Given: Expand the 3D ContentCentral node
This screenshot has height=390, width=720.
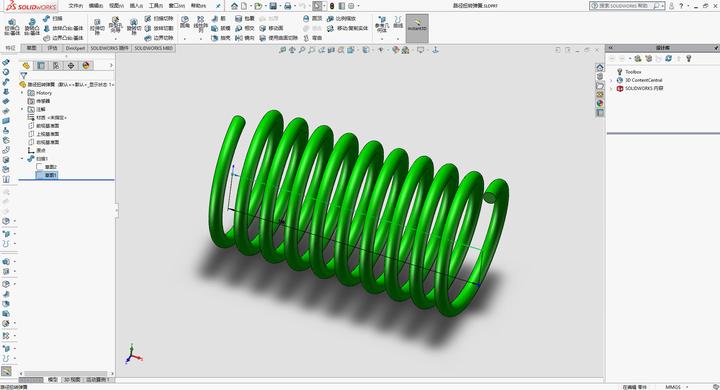Looking at the screenshot, I should 611,80.
